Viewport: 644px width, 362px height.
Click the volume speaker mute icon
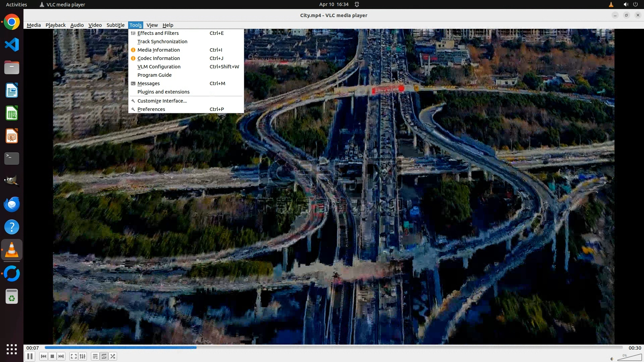tap(612, 359)
